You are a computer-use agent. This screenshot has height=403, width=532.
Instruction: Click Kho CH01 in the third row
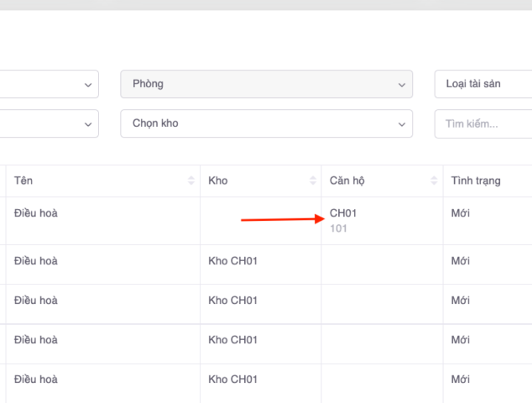point(232,301)
